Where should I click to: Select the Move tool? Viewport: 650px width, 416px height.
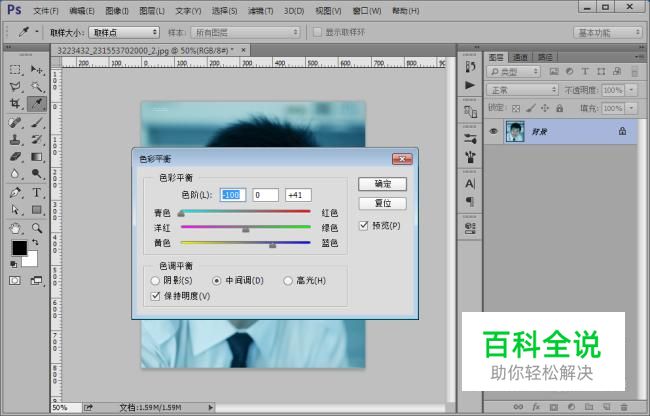[37, 70]
